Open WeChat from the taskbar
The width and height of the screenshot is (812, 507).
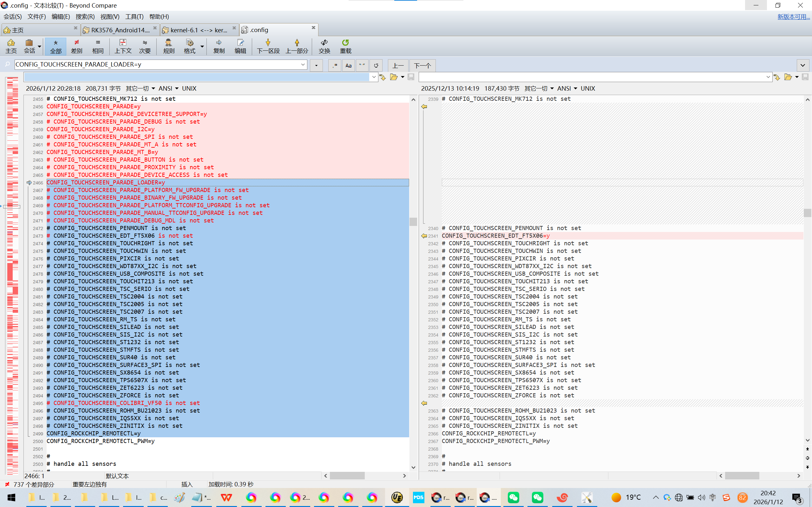click(514, 497)
